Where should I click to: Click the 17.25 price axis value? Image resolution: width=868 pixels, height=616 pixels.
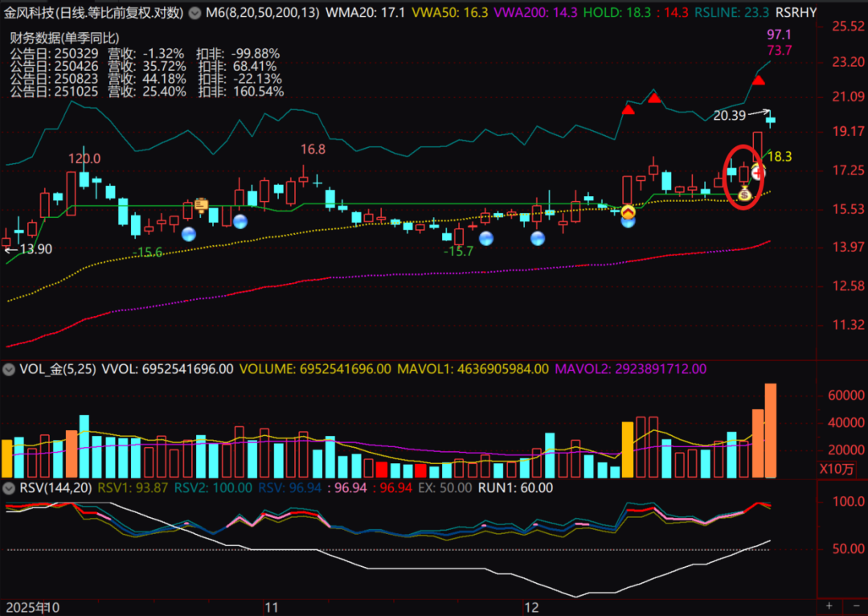[849, 170]
